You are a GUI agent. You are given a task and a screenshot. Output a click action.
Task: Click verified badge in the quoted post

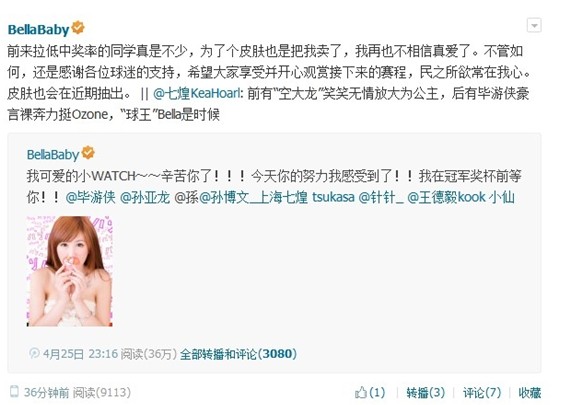88,153
